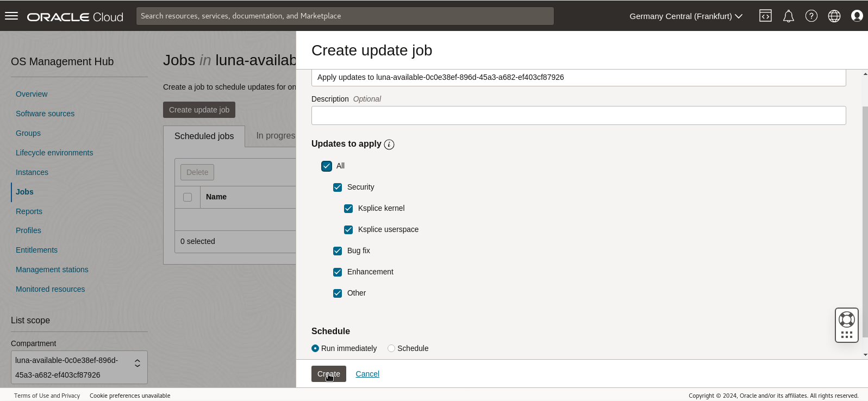Viewport: 868px width, 401px height.
Task: Open the user profile avatar icon
Action: (857, 16)
